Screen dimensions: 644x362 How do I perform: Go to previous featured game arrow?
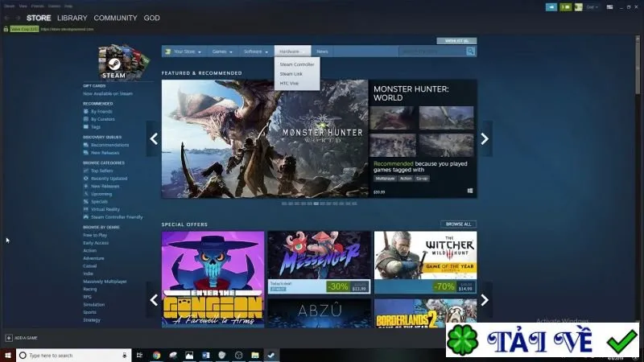(154, 138)
